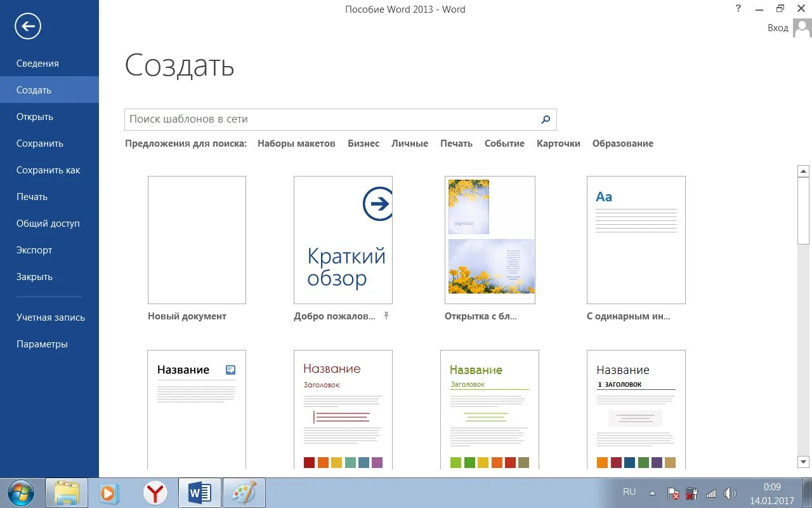
Task: Click scrollbar up arrow
Action: click(x=804, y=171)
